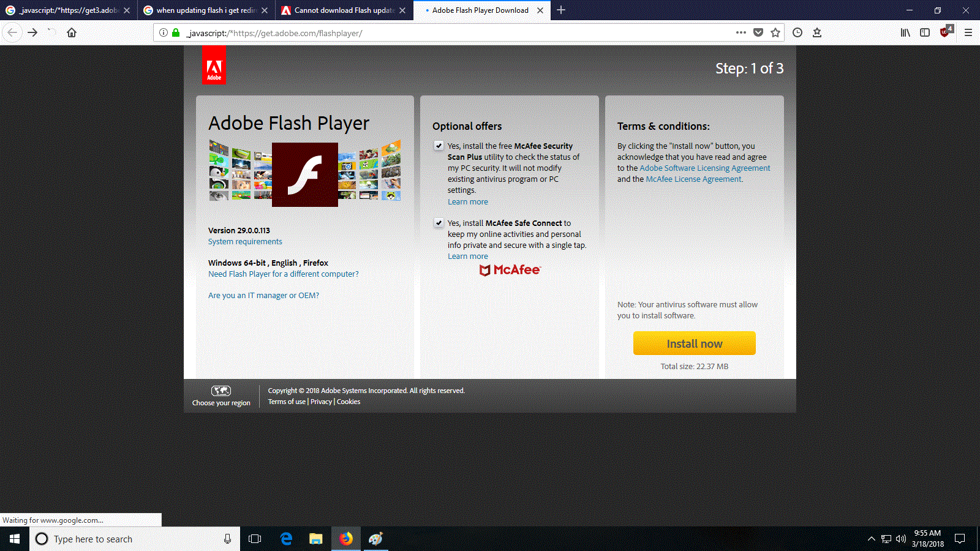Open a new browser tab
The width and height of the screenshot is (980, 551).
(561, 10)
